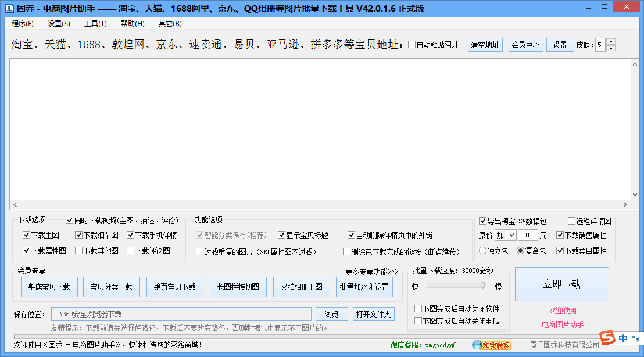Screen dimensions: 644x357
Task: Open the 原价 加 dropdown
Action: coord(505,235)
